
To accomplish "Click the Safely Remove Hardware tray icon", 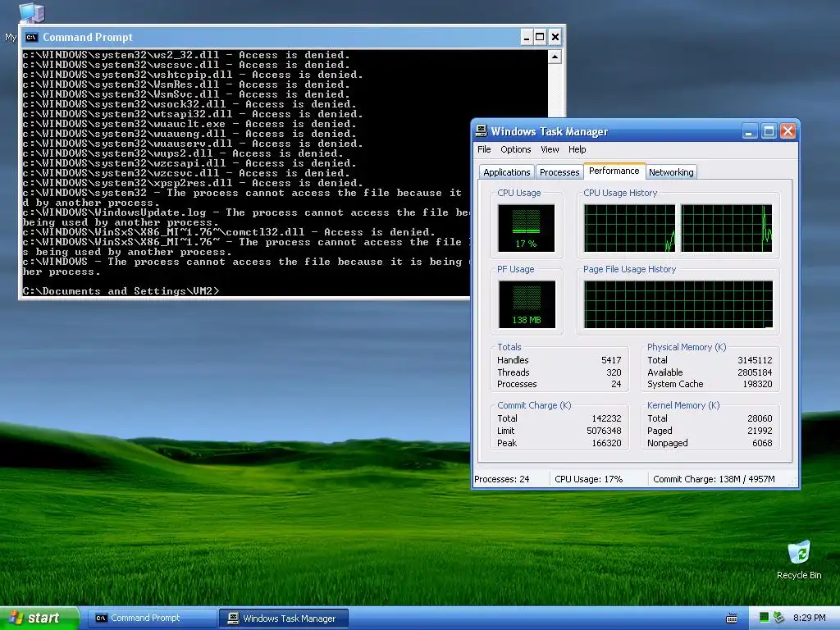I will [x=778, y=618].
